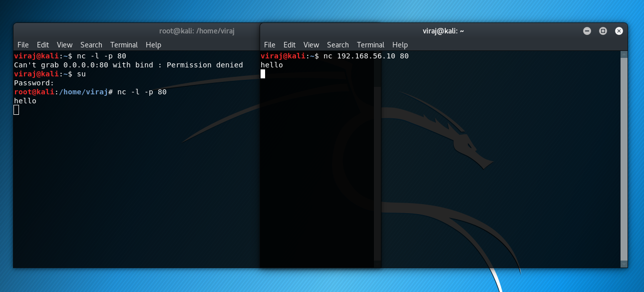Viewport: 644px width, 292px height.
Task: Open Search menu in root@kali terminal
Action: click(x=91, y=45)
